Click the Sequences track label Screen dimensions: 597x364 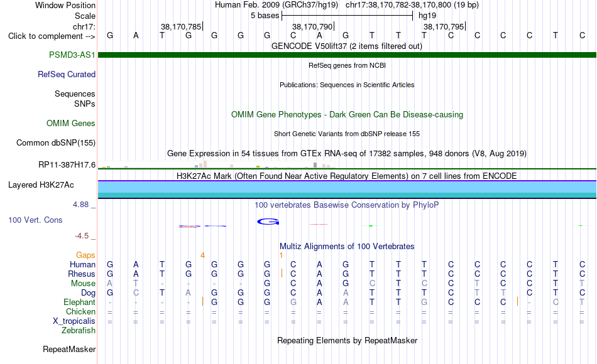75,94
